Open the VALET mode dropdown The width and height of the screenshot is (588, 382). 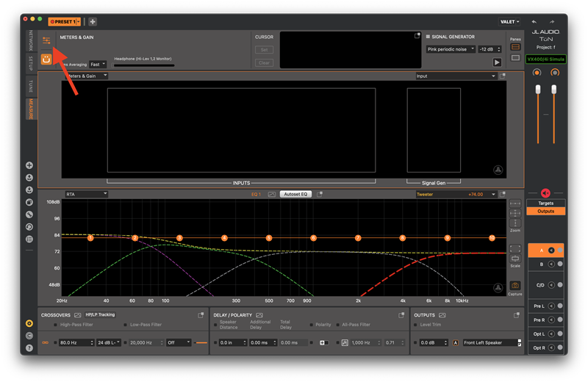(509, 22)
